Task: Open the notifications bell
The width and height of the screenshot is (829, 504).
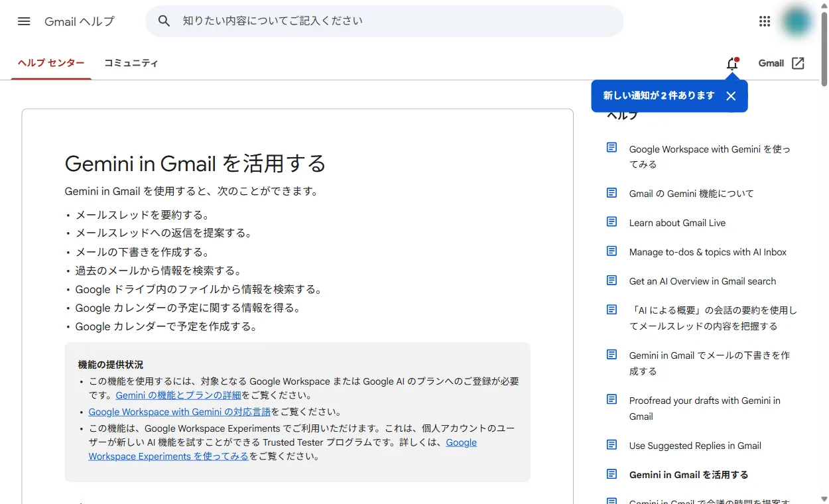Action: [x=732, y=64]
